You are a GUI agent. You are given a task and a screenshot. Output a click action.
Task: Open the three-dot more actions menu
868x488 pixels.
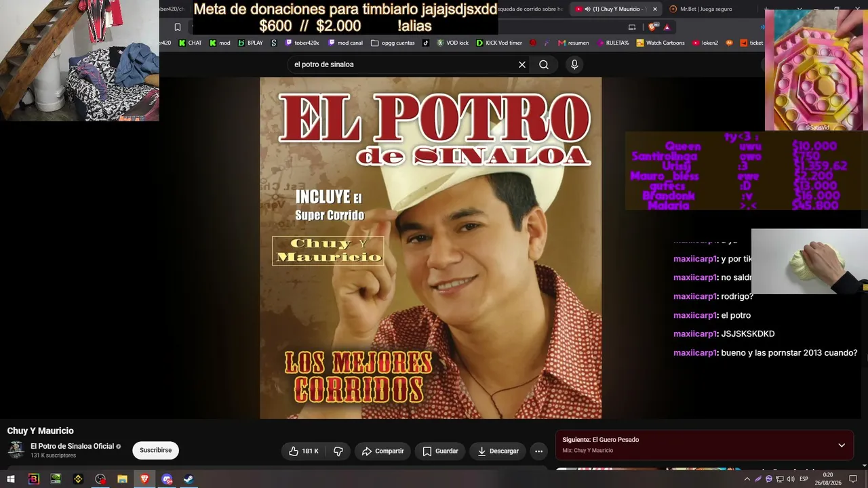(x=538, y=451)
